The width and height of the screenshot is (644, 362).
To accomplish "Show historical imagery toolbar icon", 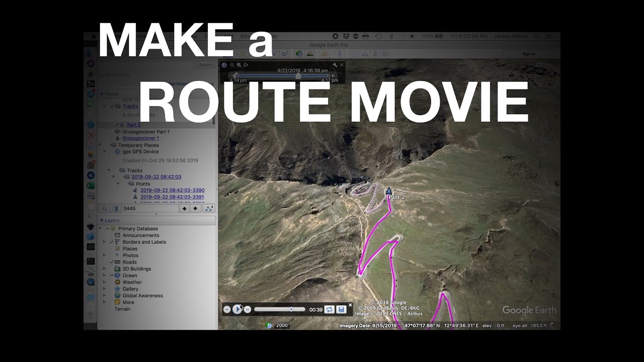I will [299, 53].
